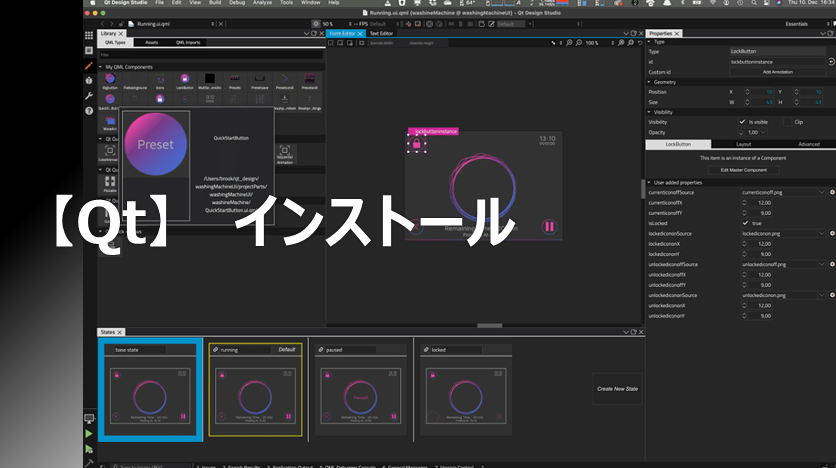Screen dimensions: 836x468
Task: Click the Properties panel vertical scrollbar
Action: [x=643, y=189]
